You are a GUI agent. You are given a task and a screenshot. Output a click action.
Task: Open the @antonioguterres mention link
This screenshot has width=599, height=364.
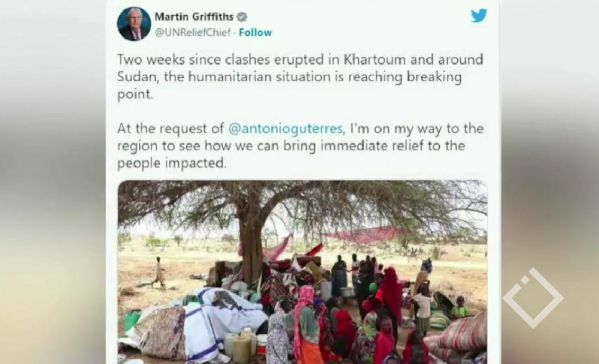[x=286, y=128]
